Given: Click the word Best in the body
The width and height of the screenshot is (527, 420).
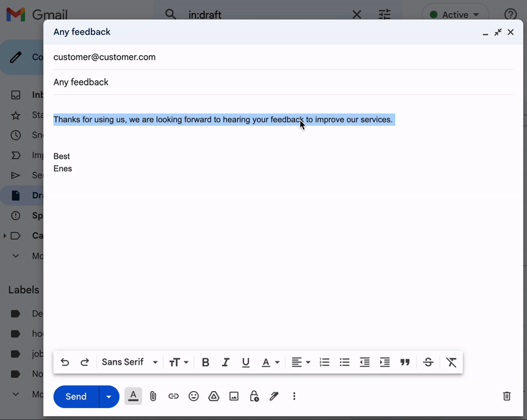Looking at the screenshot, I should coord(61,156).
